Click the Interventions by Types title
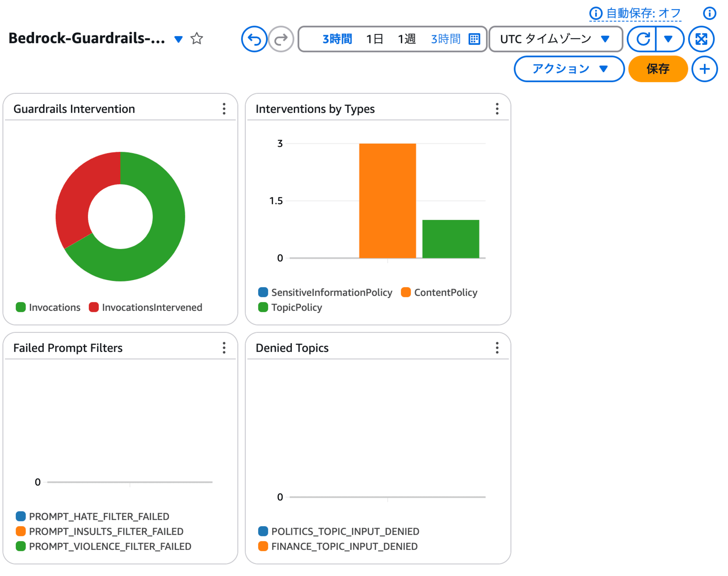This screenshot has width=728, height=576. pos(315,109)
